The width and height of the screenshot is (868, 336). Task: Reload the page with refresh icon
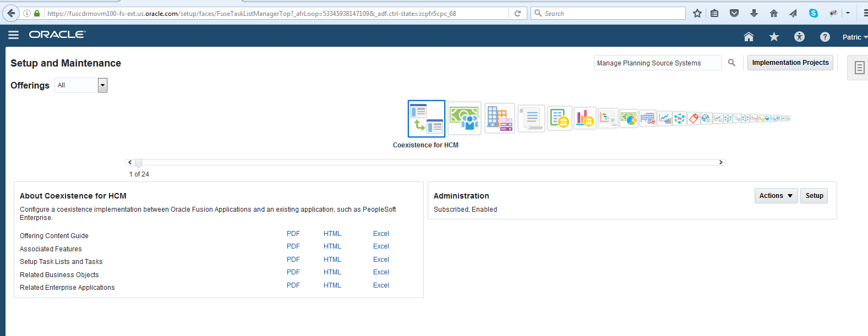(517, 13)
